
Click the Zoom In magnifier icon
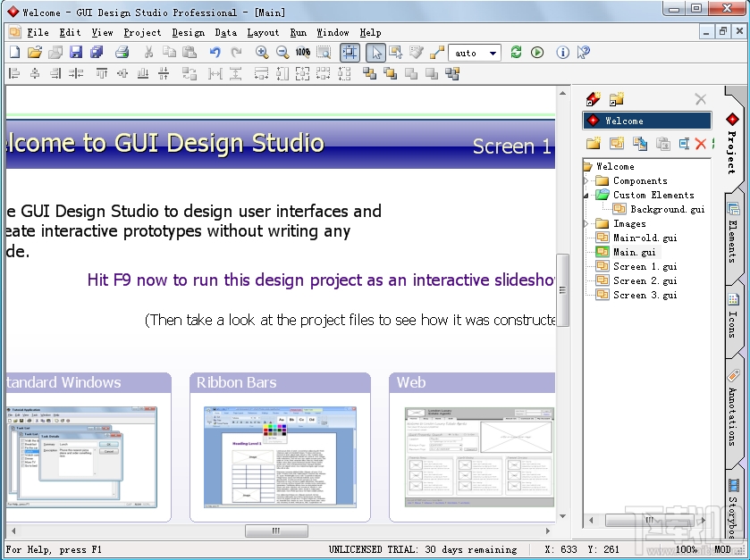pyautogui.click(x=262, y=53)
